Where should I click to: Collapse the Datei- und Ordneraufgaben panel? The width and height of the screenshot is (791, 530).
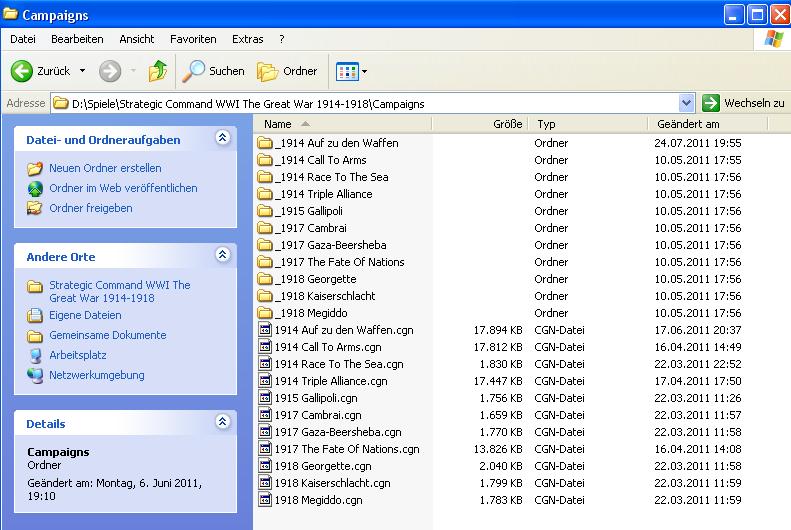click(223, 138)
